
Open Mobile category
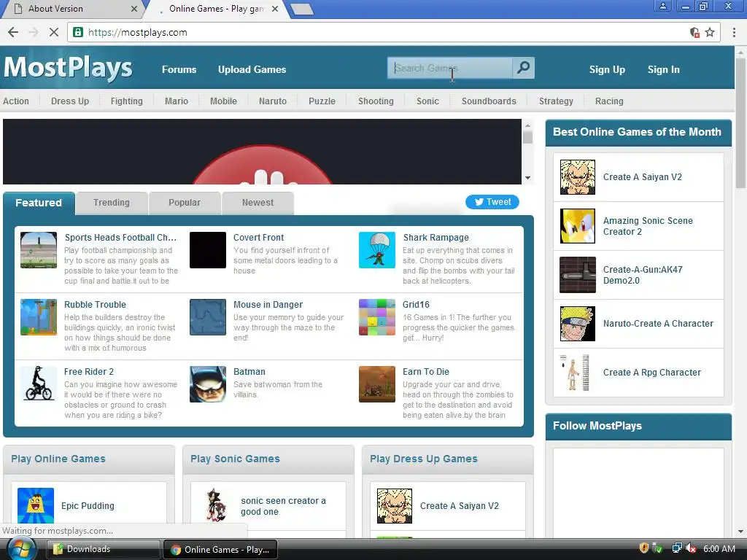(x=223, y=101)
